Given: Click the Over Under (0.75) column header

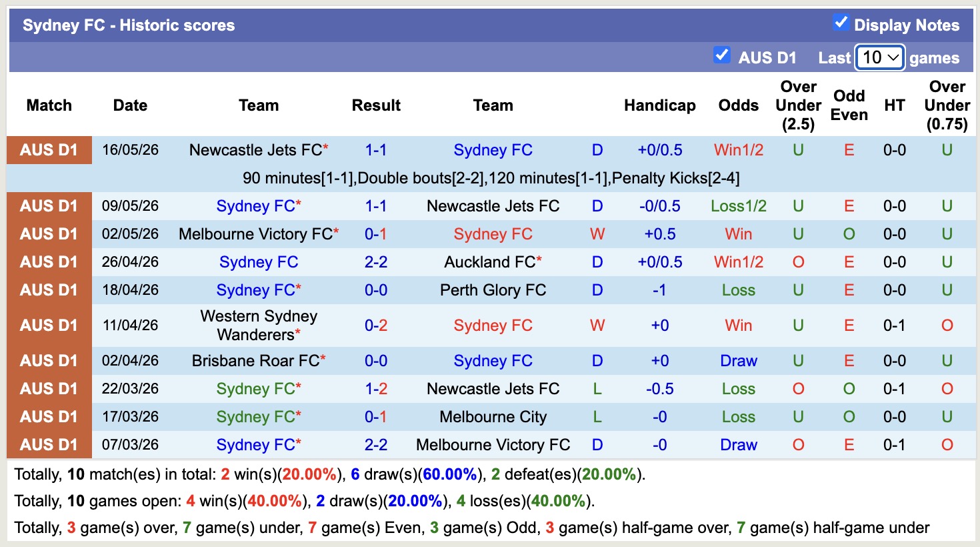Looking at the screenshot, I should [x=947, y=105].
